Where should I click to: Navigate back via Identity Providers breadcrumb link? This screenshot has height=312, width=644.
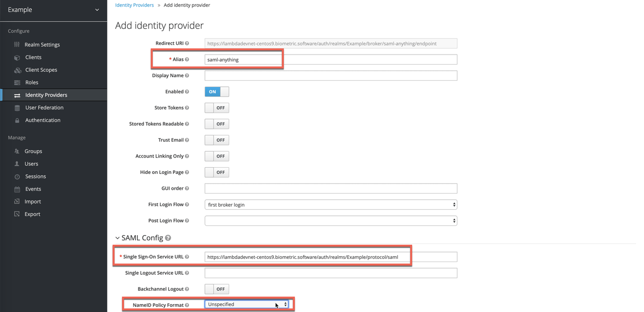(x=134, y=5)
